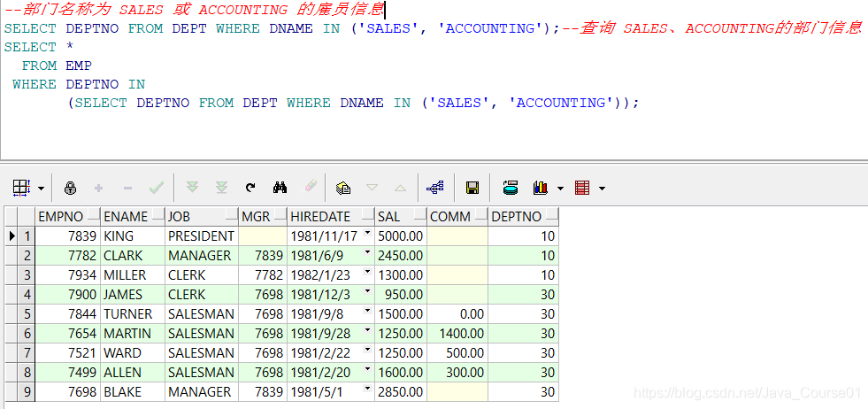The width and height of the screenshot is (868, 409).
Task: Click the COMM column header
Action: point(457,217)
